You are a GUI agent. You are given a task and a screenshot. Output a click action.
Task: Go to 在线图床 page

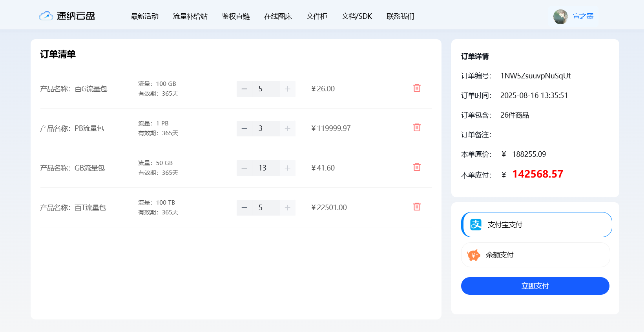(x=278, y=16)
